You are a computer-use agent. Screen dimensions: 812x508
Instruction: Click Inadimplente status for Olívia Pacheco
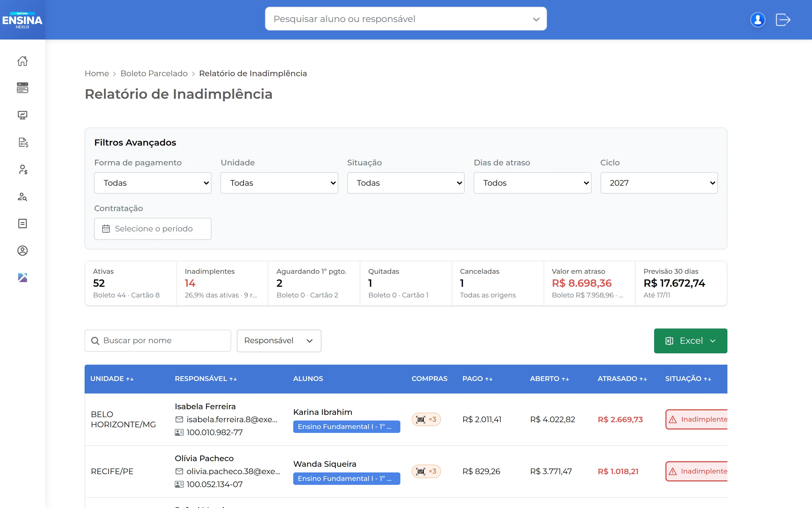click(697, 471)
